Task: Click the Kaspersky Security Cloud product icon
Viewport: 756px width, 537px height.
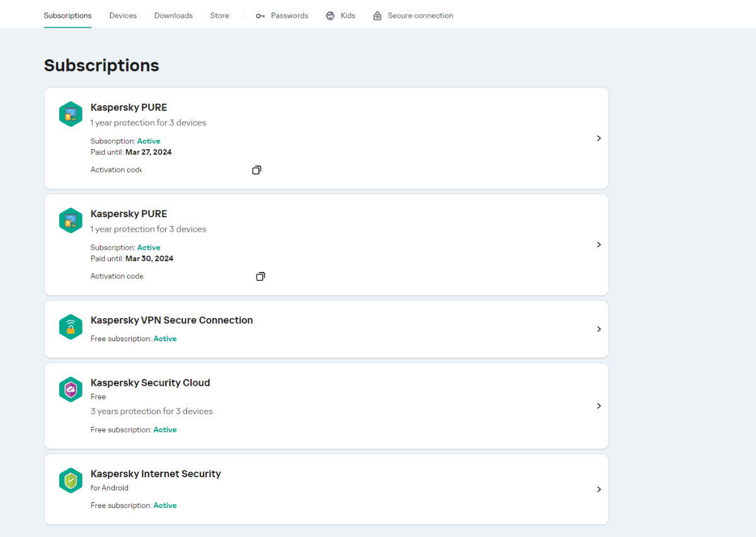Action: pos(71,390)
